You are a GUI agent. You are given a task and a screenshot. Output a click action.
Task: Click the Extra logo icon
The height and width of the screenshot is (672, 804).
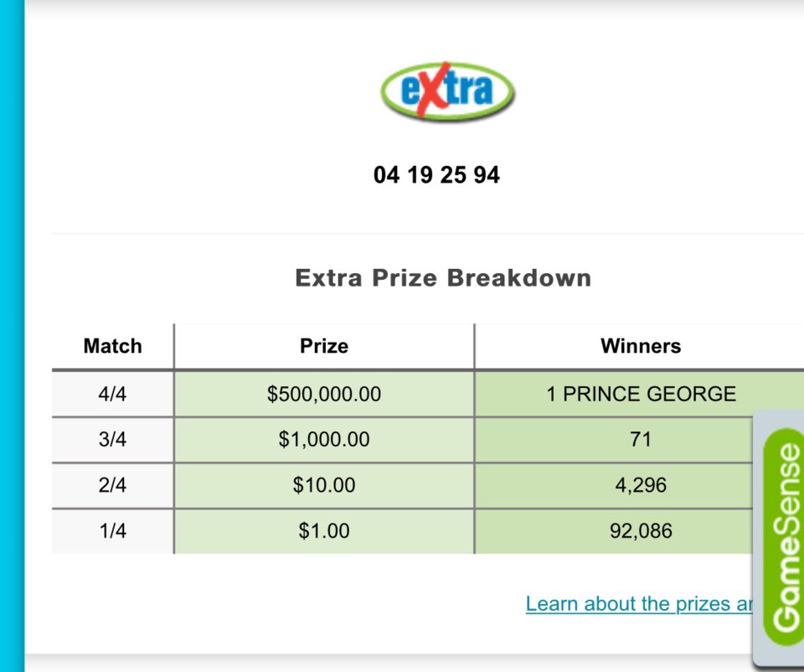447,91
